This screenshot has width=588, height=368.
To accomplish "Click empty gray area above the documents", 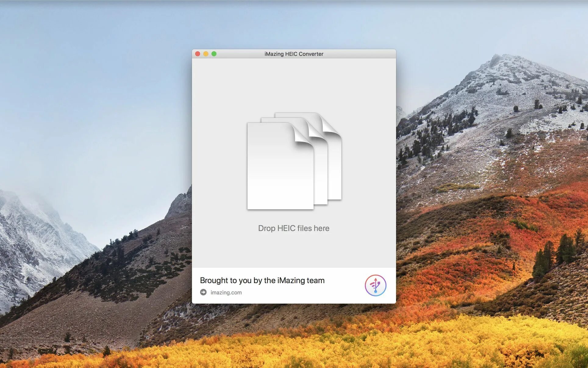I will [x=294, y=85].
